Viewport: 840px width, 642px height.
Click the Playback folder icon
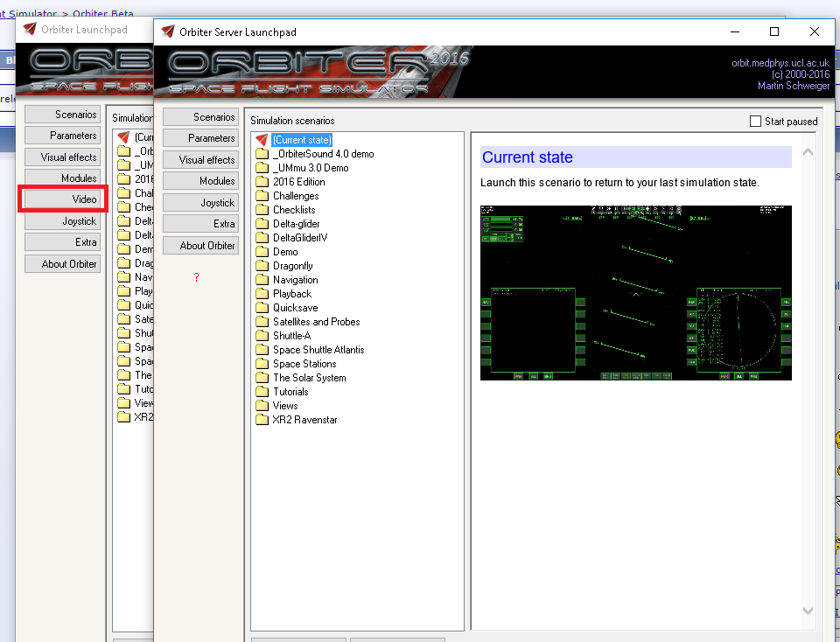click(x=262, y=293)
